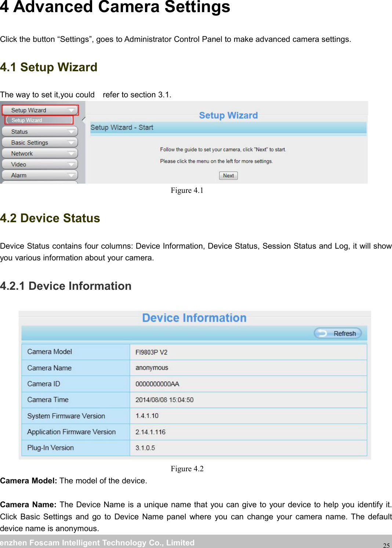392x548 pixels.
Task: Select the Camera Name value anonymous
Action: [152, 368]
